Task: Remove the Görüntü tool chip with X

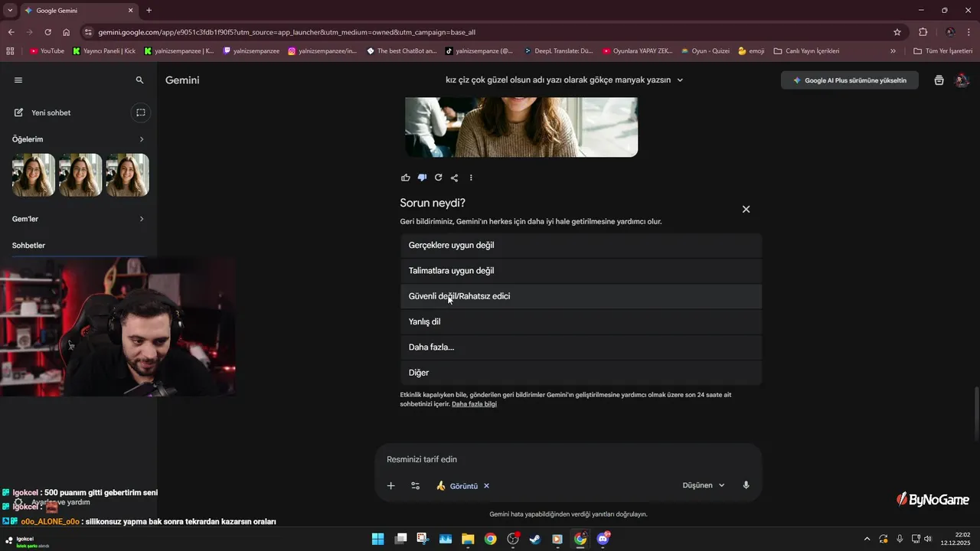Action: point(486,486)
